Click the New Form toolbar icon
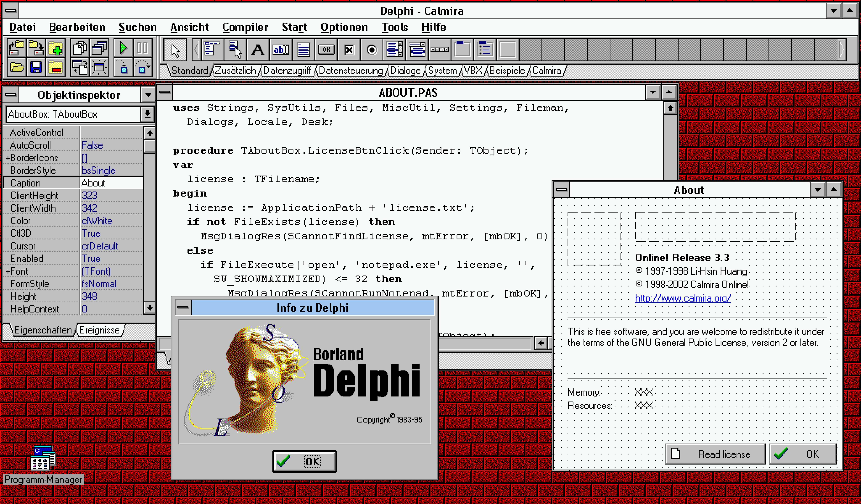Screen dimensions: 861x504 [x=99, y=67]
